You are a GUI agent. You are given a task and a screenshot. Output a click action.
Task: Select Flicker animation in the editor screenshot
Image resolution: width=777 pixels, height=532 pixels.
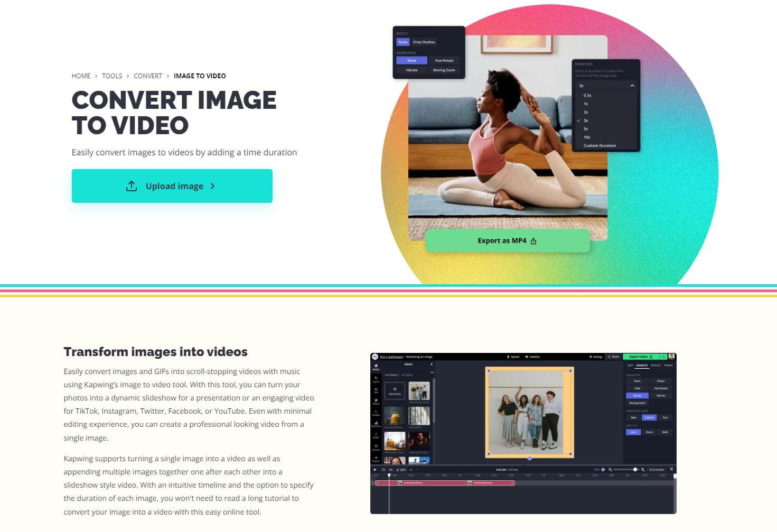[661, 381]
